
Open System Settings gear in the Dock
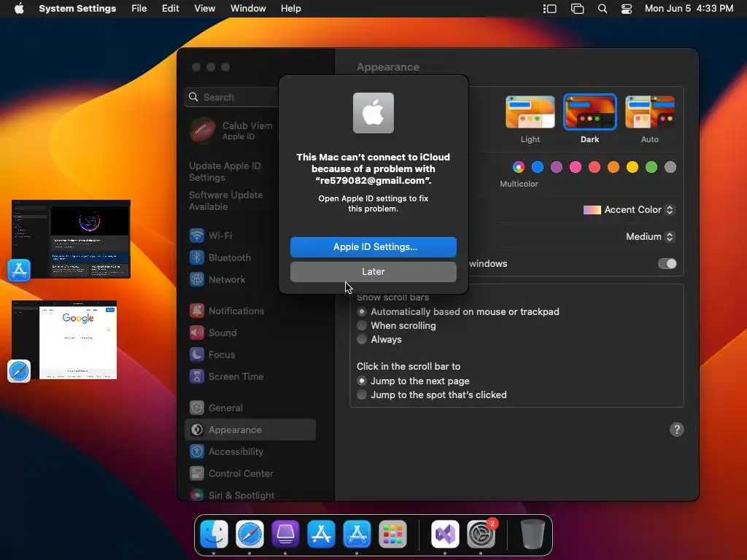coord(481,534)
